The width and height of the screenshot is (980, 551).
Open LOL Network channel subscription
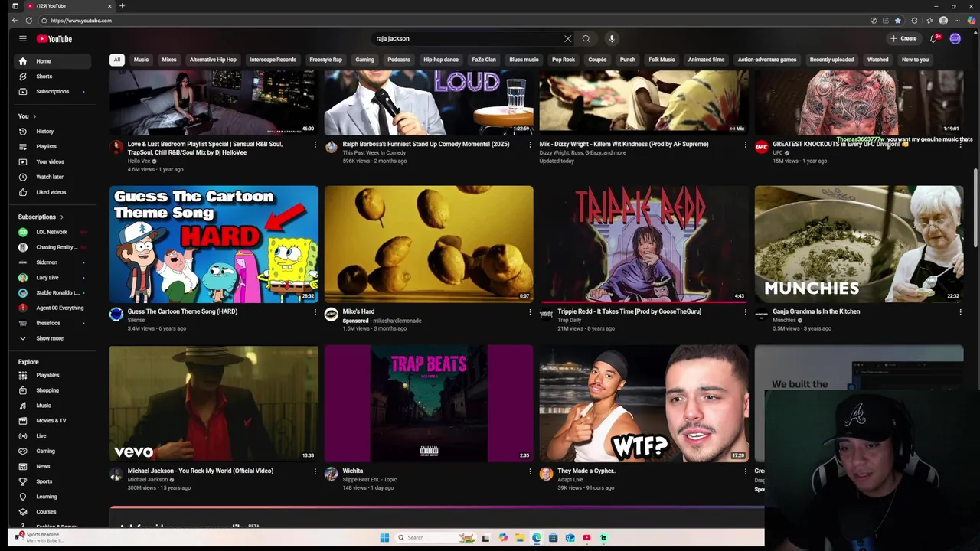(52, 232)
